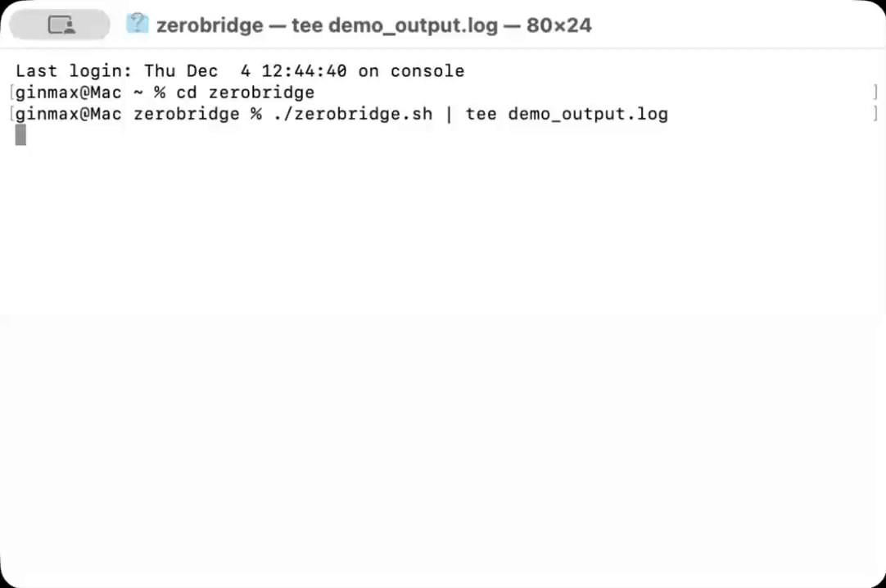Click left bracket mark of zerobridge.sh line
The image size is (886, 588).
(x=12, y=114)
